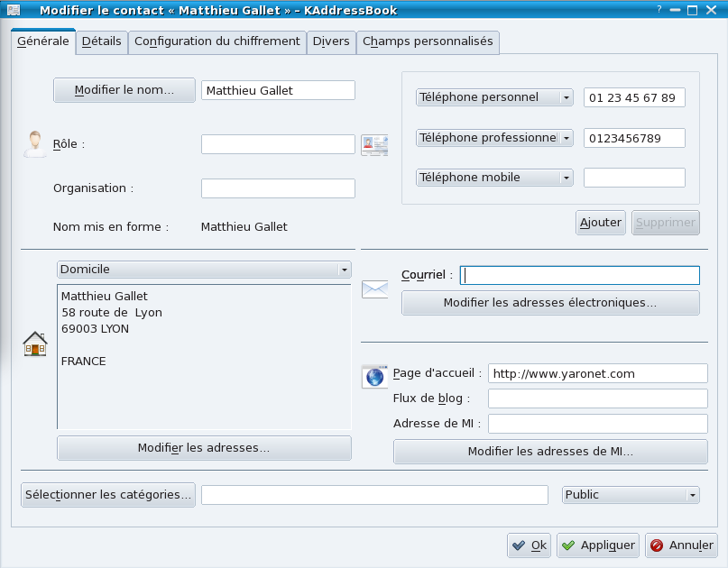Click the contact photo person icon
This screenshot has height=568, width=728.
coord(34,144)
